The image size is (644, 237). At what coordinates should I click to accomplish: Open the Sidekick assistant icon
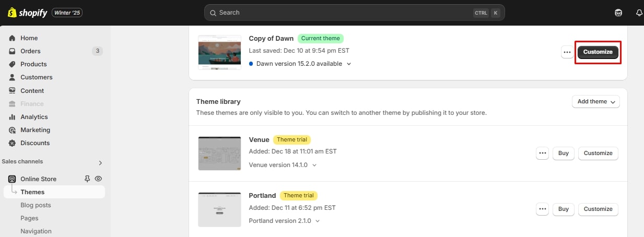coord(619,13)
